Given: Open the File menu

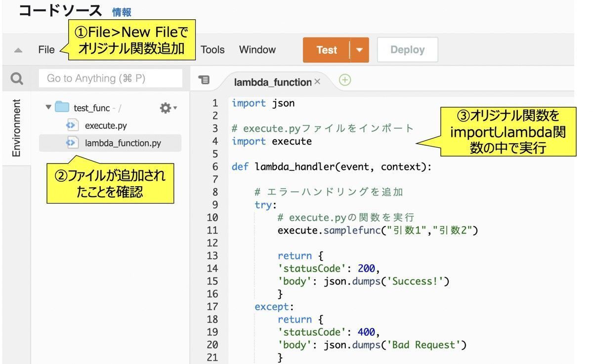Looking at the screenshot, I should (x=46, y=49).
